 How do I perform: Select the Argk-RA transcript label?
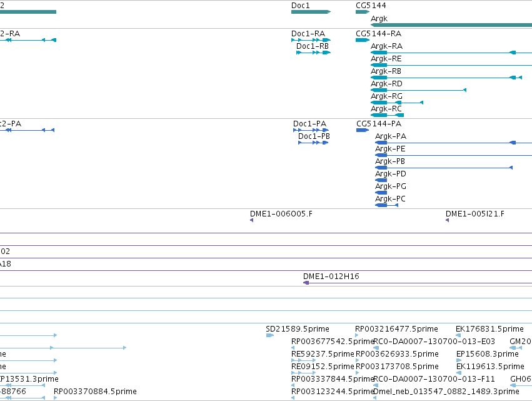pyautogui.click(x=386, y=46)
